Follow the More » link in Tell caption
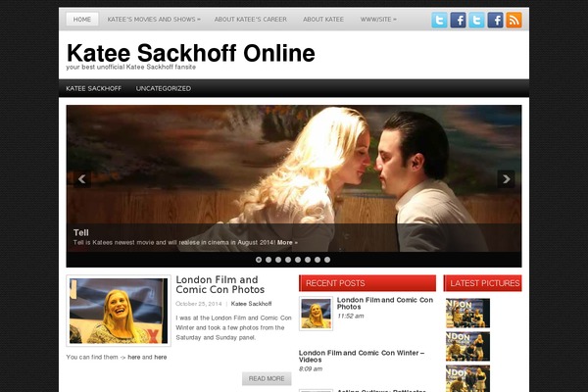The width and height of the screenshot is (588, 392). (x=287, y=243)
